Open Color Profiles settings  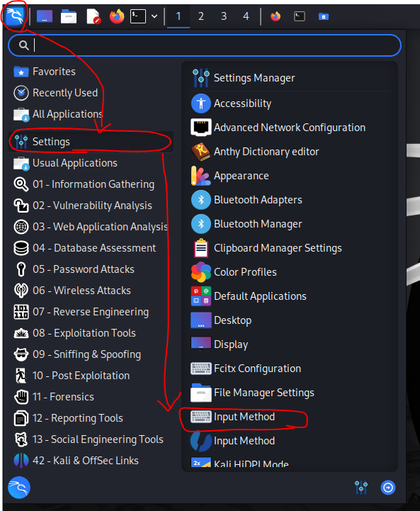point(290,272)
